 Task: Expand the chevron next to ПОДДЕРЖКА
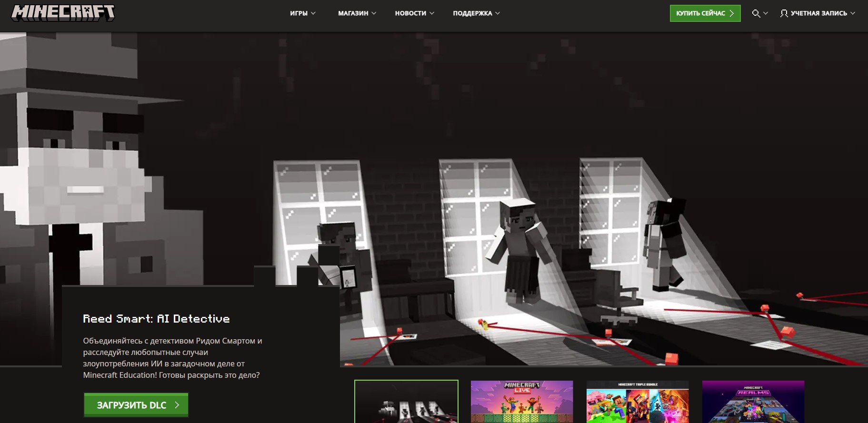tap(498, 13)
